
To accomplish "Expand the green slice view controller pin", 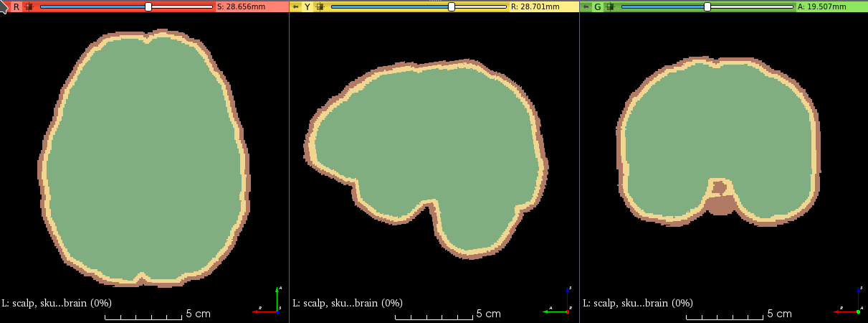I will click(586, 6).
